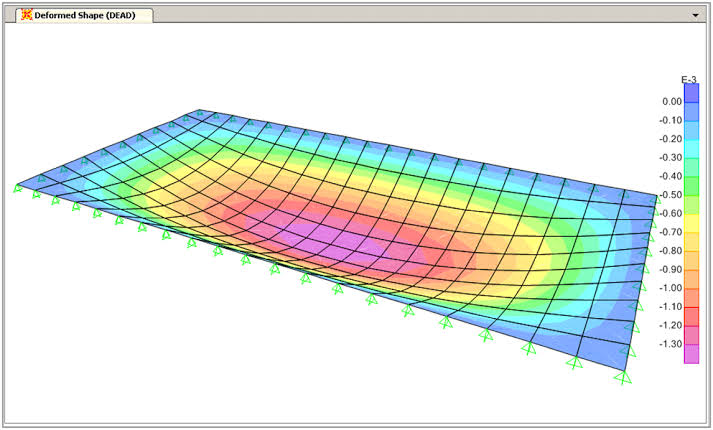Click the red legend swatch below -1.10
The width and height of the screenshot is (713, 430).
tap(691, 317)
